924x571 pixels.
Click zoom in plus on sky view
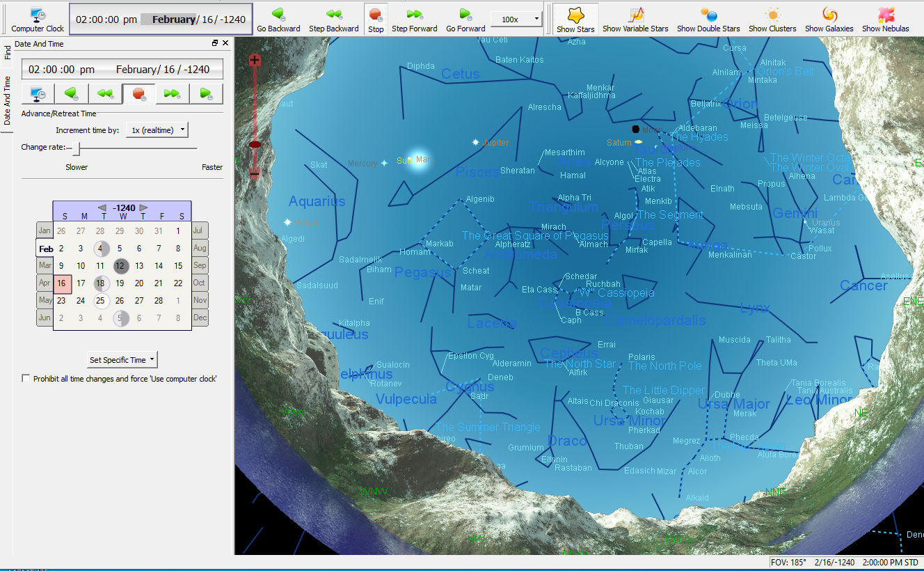click(255, 61)
